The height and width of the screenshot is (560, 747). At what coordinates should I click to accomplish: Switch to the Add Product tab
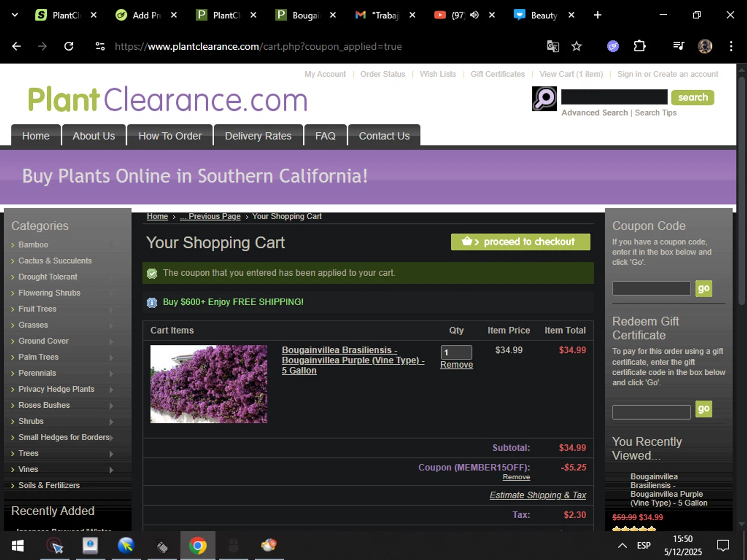(139, 15)
